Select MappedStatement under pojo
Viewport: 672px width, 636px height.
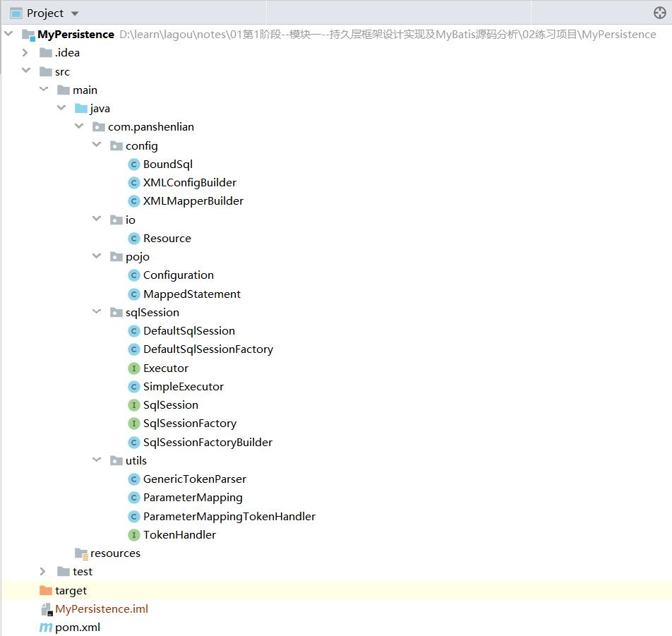coord(191,294)
